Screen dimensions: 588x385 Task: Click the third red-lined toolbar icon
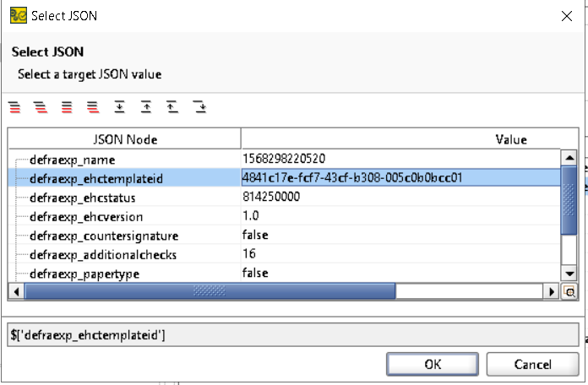[x=67, y=107]
